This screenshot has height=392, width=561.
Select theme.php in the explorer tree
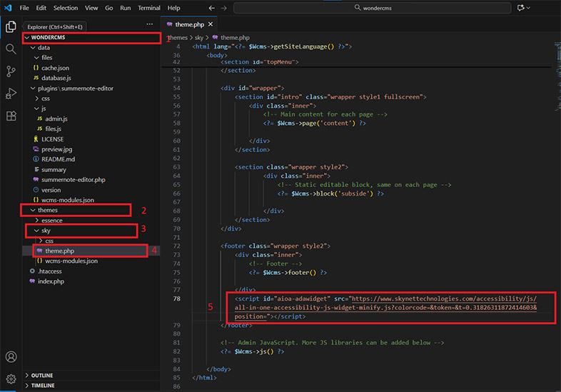point(91,251)
